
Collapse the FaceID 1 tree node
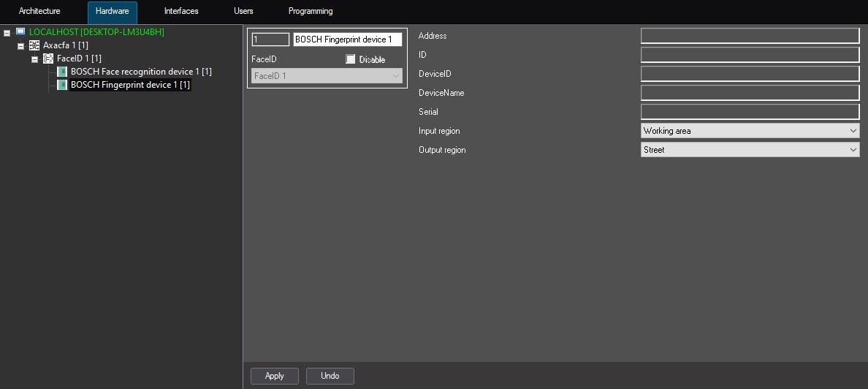(x=34, y=59)
